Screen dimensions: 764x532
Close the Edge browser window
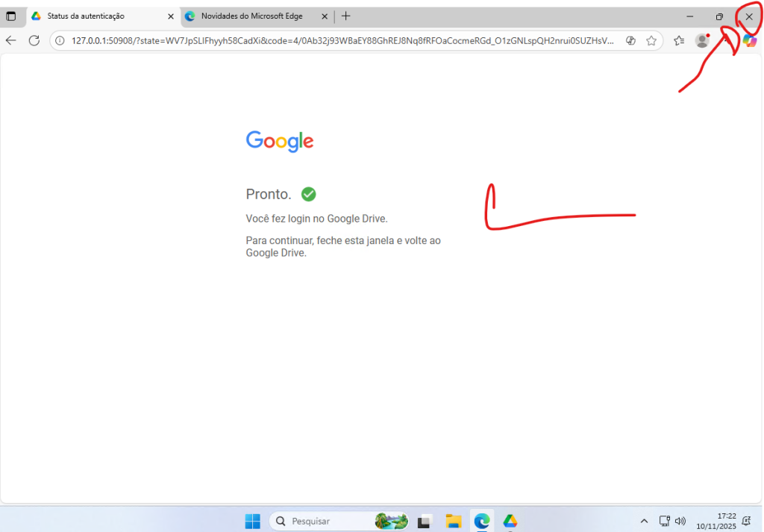pos(749,16)
